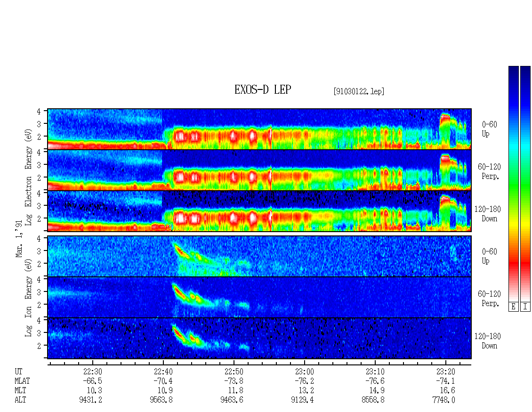Screen dimensions: 532x412
Task: Select the 23:10 UT tick label
Action: click(375, 372)
